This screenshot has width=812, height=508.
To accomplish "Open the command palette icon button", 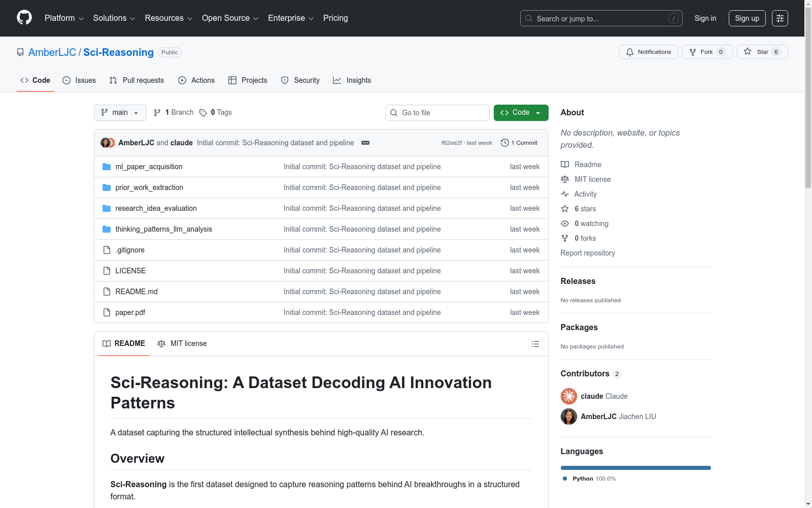I will (780, 18).
